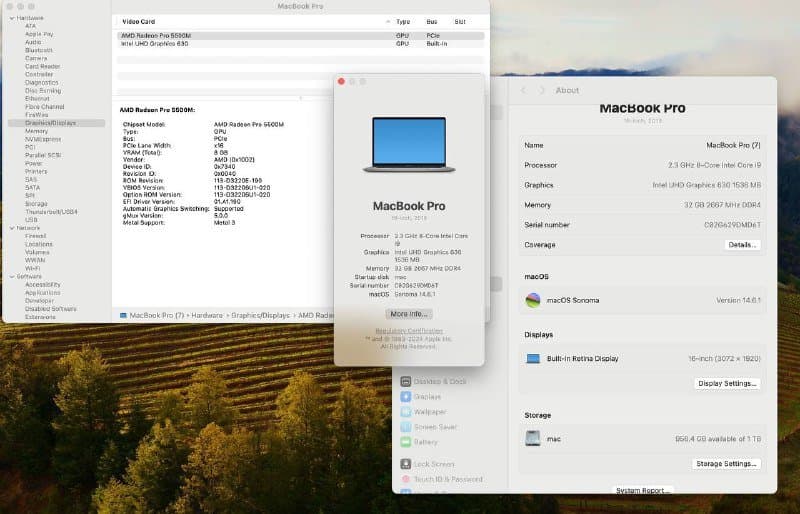
Task: Open Storage Settings button
Action: (x=726, y=464)
